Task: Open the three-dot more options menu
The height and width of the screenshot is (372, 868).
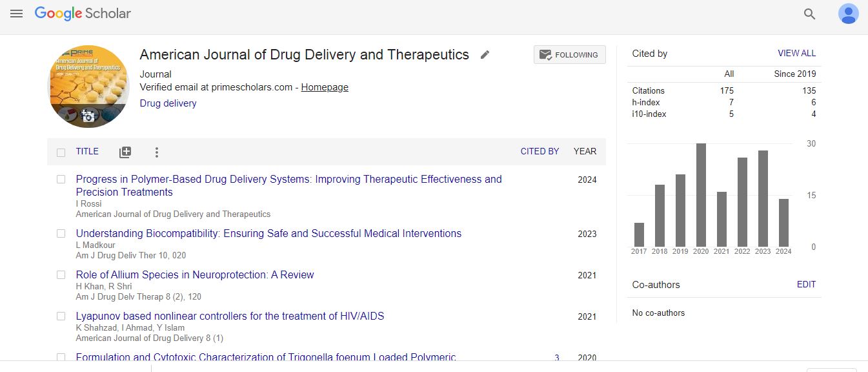Action: 156,152
